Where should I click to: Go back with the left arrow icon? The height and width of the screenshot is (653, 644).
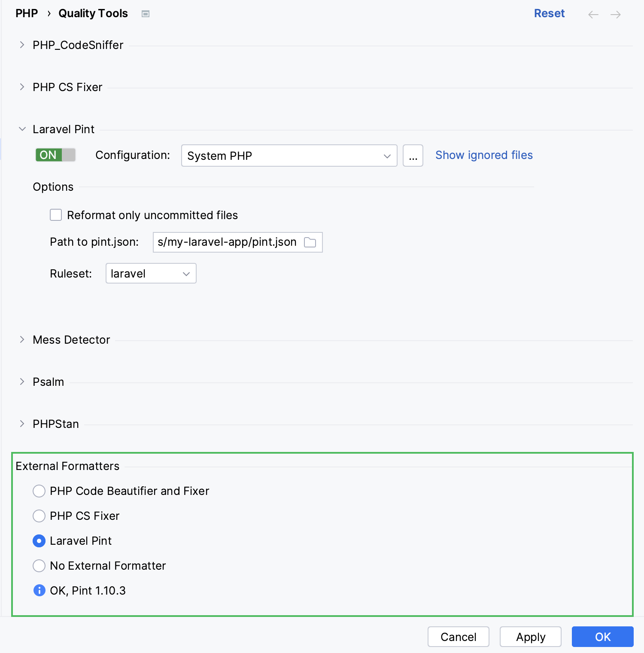tap(593, 15)
